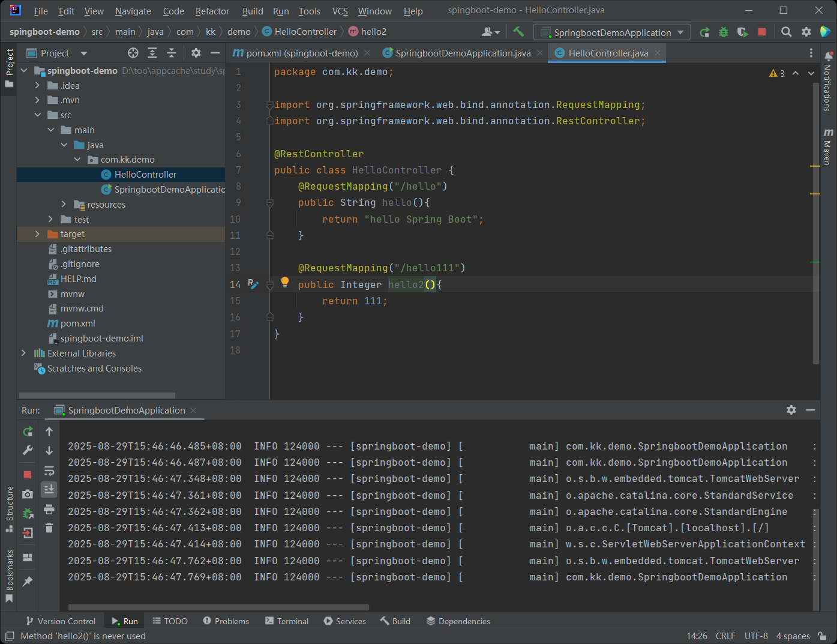
Task: Expand the test folder
Action: tap(50, 220)
